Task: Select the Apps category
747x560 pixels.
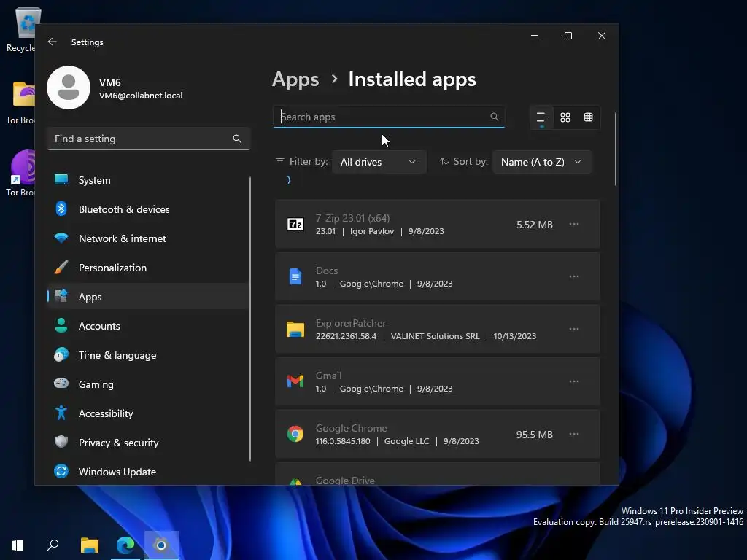Action: 148,297
